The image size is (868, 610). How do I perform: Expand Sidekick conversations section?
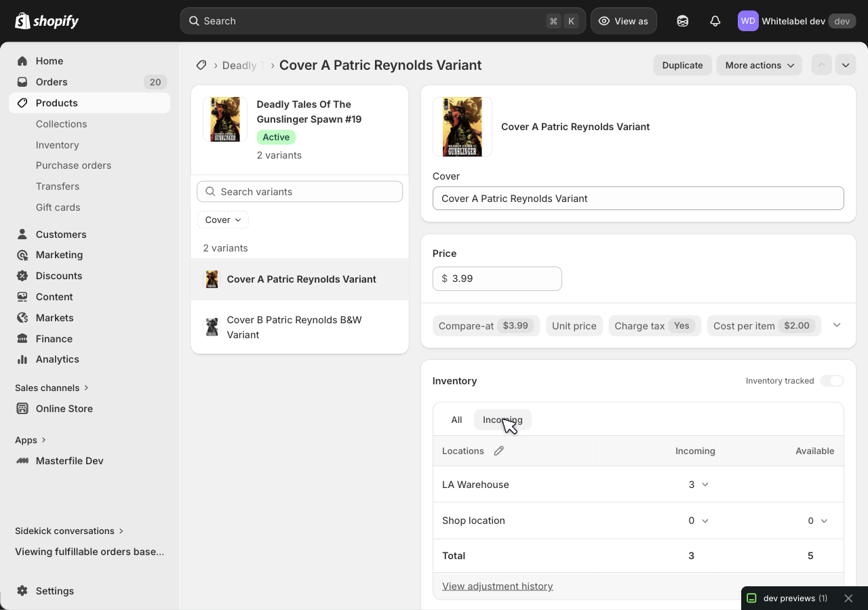(x=69, y=531)
